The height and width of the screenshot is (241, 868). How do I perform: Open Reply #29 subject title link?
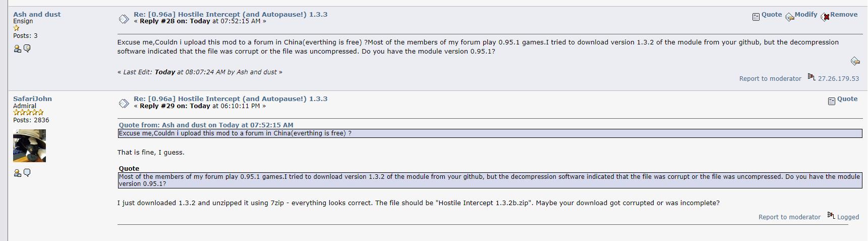230,99
